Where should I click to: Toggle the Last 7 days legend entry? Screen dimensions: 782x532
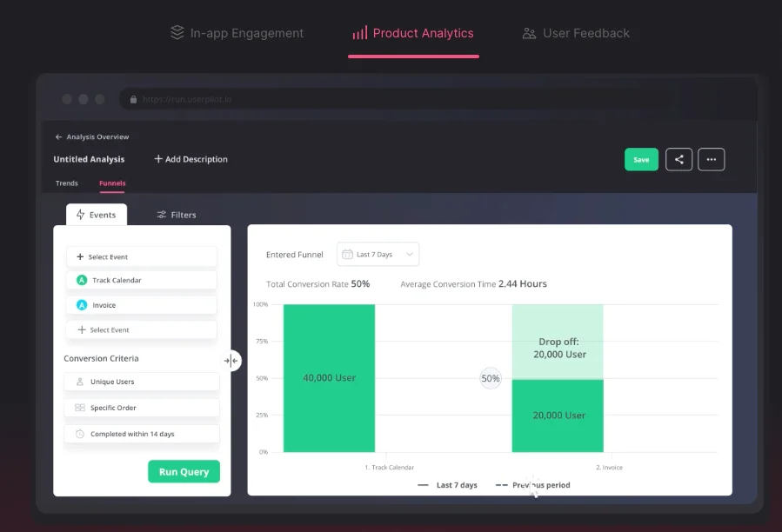tap(447, 485)
